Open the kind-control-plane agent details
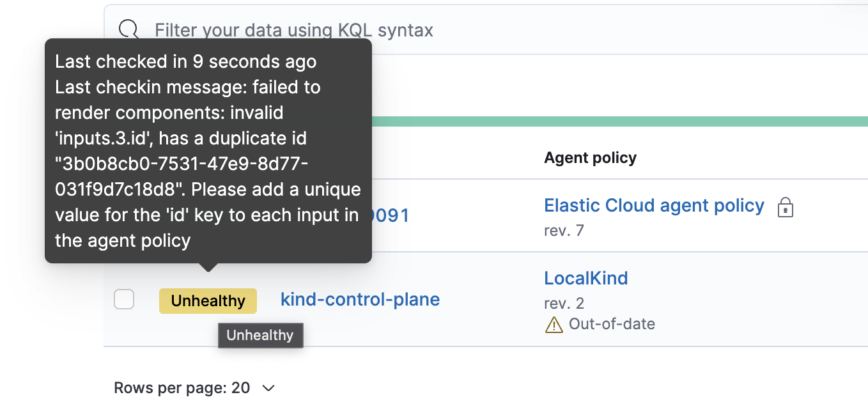Screen dimensions: 868x404 360,299
